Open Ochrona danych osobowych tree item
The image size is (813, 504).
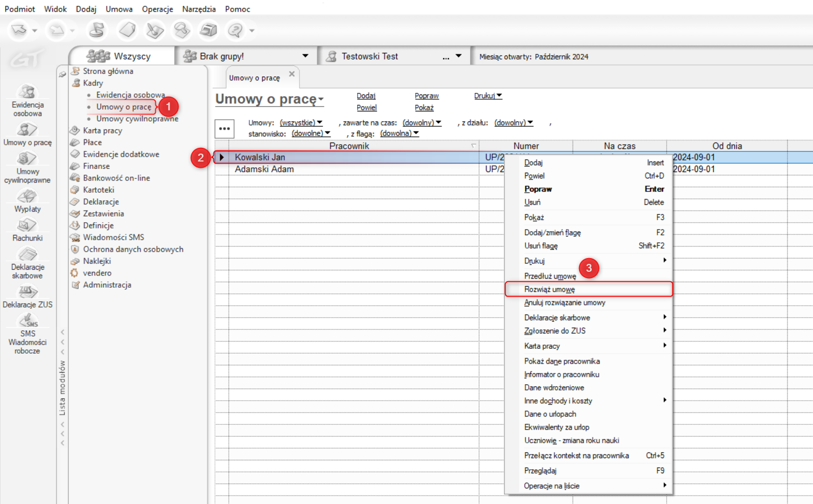tap(133, 249)
